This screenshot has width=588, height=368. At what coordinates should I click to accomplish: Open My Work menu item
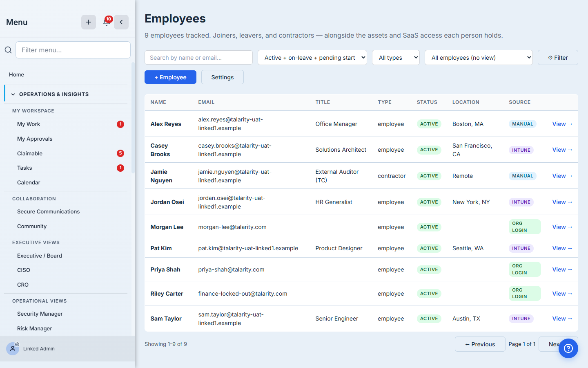click(29, 124)
